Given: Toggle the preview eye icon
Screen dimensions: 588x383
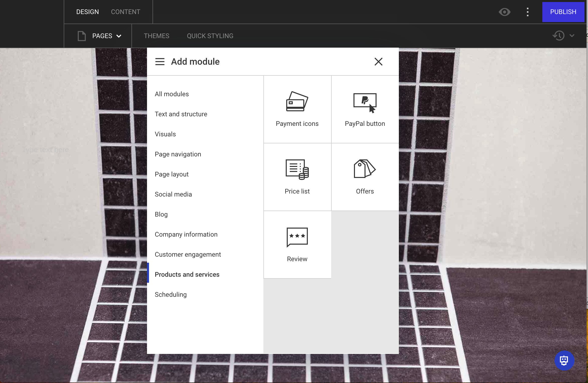Looking at the screenshot, I should pos(504,12).
